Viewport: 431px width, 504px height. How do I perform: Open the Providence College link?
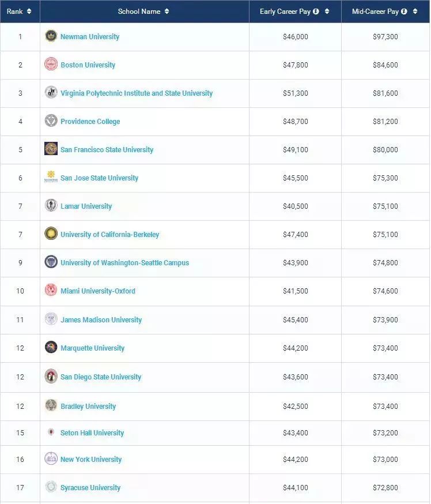pos(90,121)
